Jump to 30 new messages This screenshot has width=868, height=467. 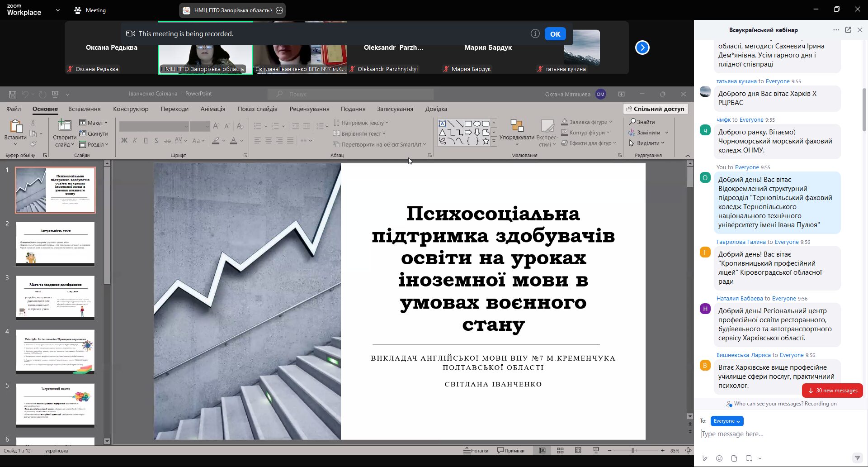click(x=832, y=391)
